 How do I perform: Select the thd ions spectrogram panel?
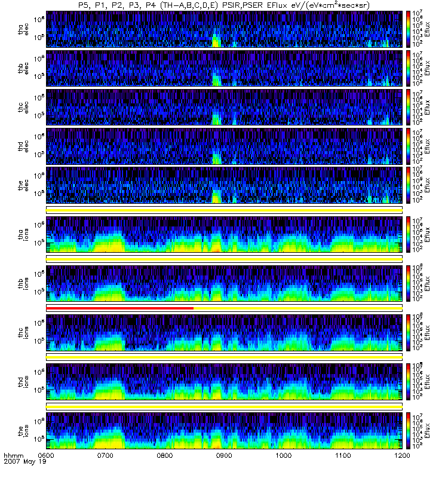pos(224,381)
